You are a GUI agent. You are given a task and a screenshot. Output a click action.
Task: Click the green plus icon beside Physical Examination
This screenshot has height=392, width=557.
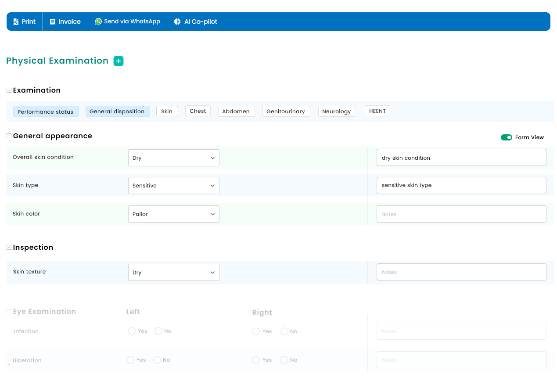119,61
